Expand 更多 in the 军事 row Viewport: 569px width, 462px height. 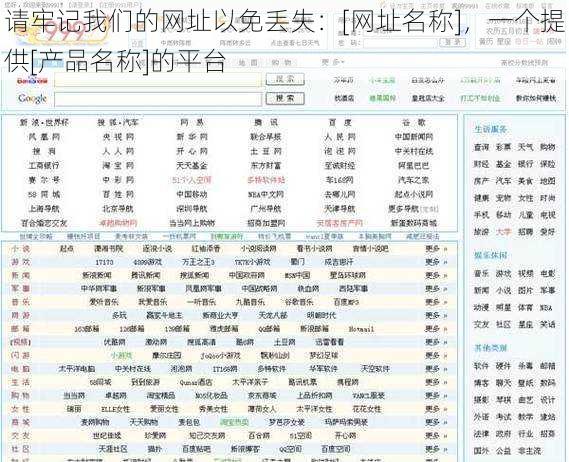pyautogui.click(x=436, y=289)
